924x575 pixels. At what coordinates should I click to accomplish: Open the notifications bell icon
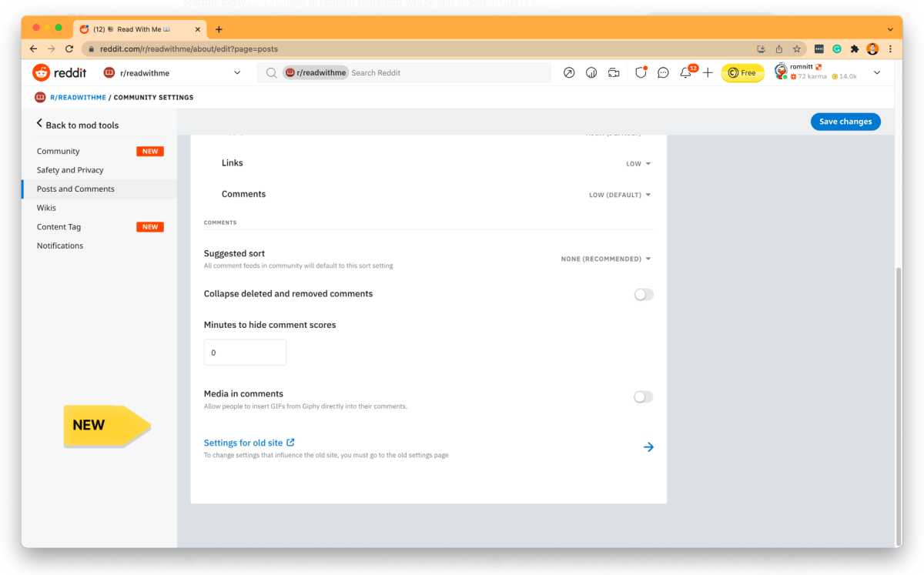(x=685, y=73)
